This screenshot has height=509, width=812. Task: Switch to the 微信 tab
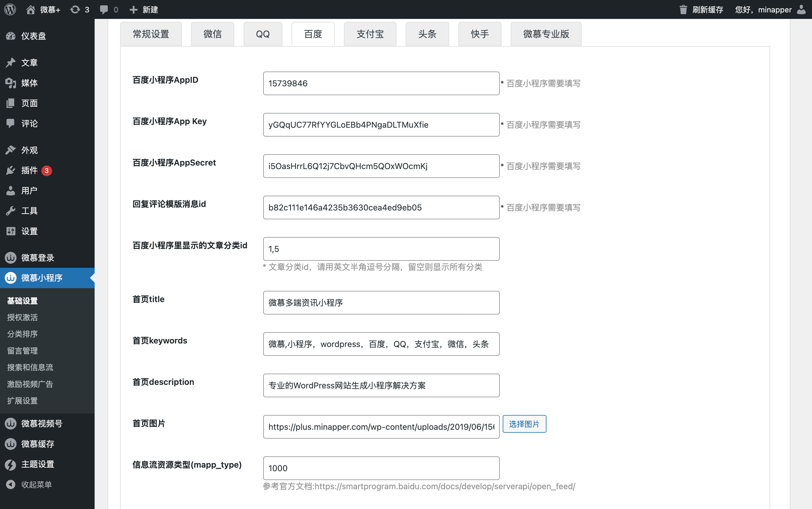[x=212, y=34]
